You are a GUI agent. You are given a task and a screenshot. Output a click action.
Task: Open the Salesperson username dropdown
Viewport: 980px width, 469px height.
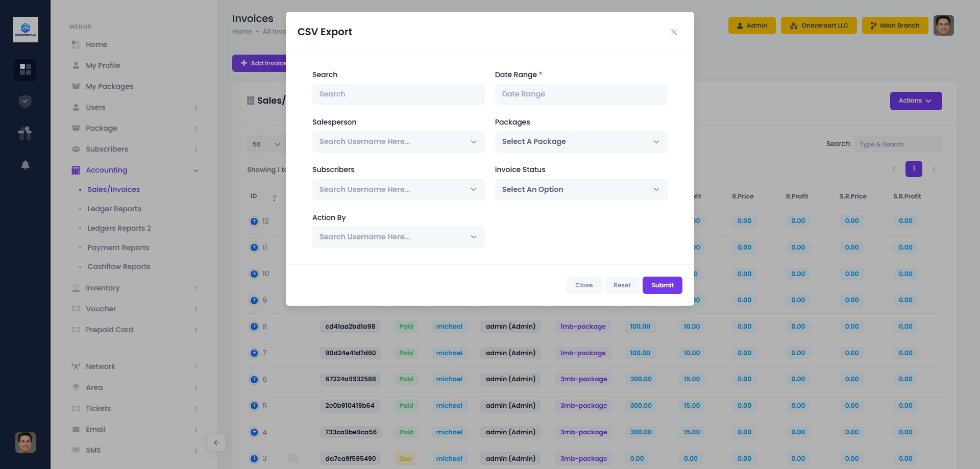pyautogui.click(x=398, y=142)
